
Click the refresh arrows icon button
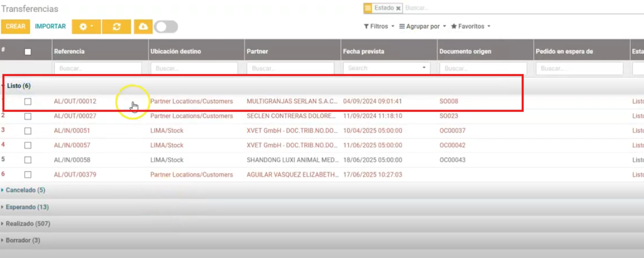(117, 27)
